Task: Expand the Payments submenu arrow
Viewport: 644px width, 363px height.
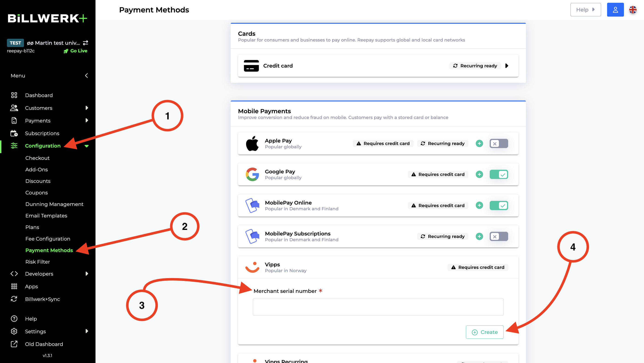Action: [x=87, y=120]
